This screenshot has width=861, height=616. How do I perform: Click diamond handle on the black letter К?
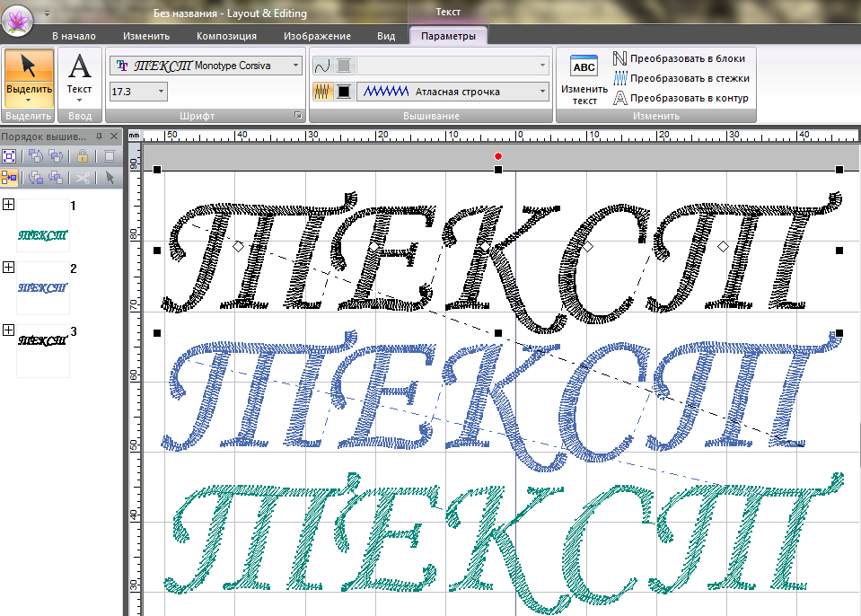pyautogui.click(x=485, y=247)
